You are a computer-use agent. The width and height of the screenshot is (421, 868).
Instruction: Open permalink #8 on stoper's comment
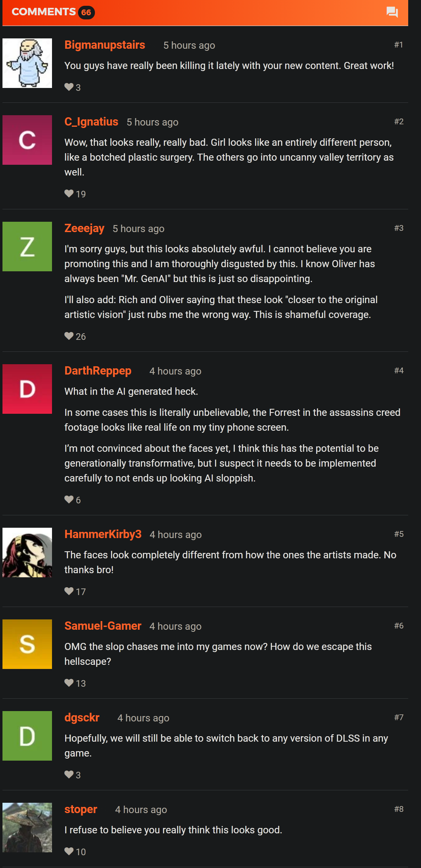pos(398,809)
